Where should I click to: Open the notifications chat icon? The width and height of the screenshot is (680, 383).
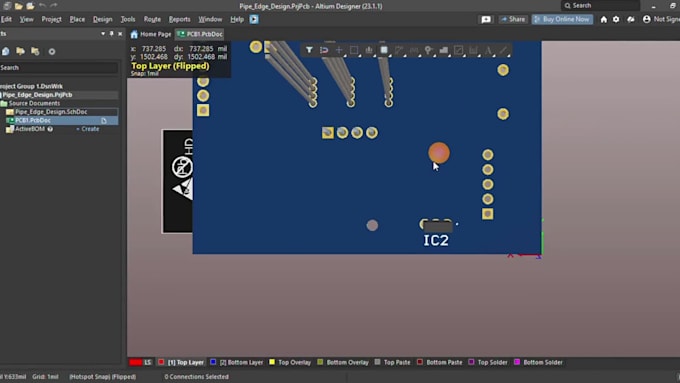click(x=486, y=19)
